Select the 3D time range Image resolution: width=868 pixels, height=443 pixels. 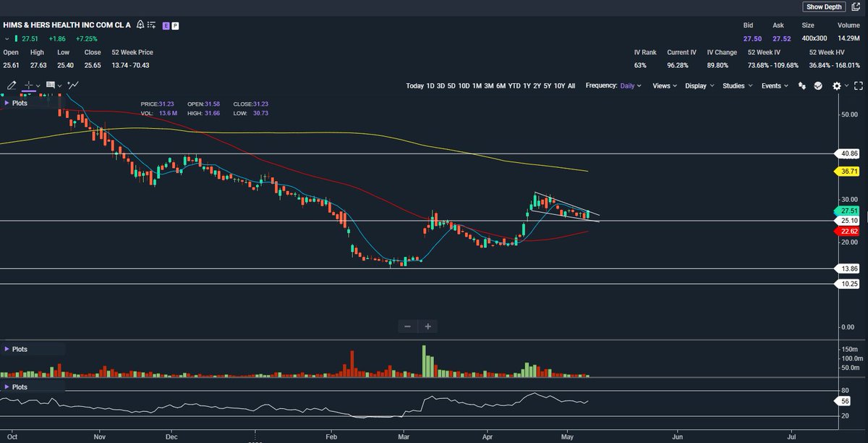coord(441,85)
